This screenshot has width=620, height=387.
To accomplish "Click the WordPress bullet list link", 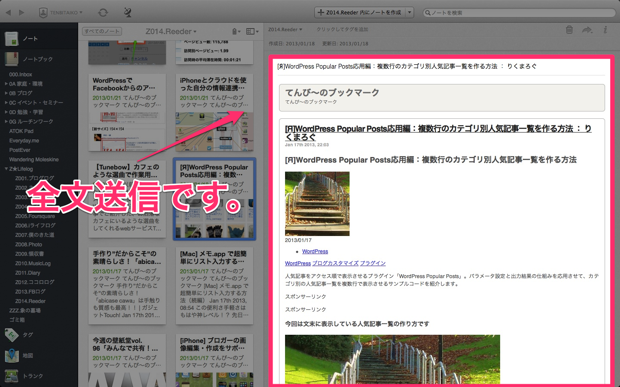I will pyautogui.click(x=315, y=251).
